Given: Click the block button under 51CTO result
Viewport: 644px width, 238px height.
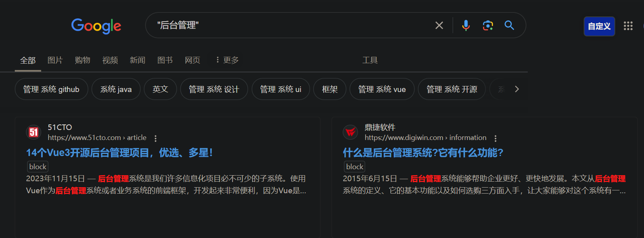Looking at the screenshot, I should (38, 166).
